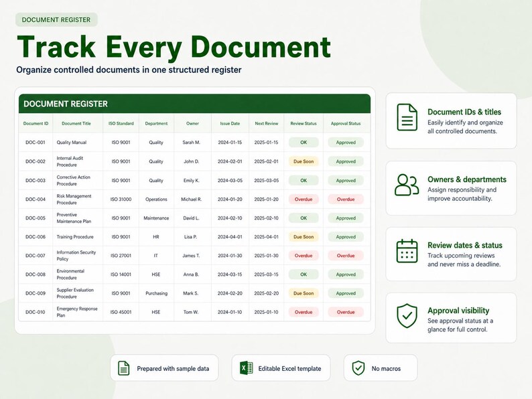Click issue date 2024-04-01
This screenshot has height=399, width=532.
pyautogui.click(x=230, y=237)
